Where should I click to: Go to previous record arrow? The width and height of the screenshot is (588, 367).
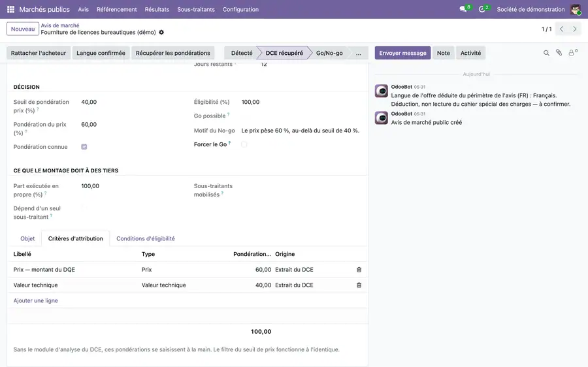pyautogui.click(x=561, y=29)
